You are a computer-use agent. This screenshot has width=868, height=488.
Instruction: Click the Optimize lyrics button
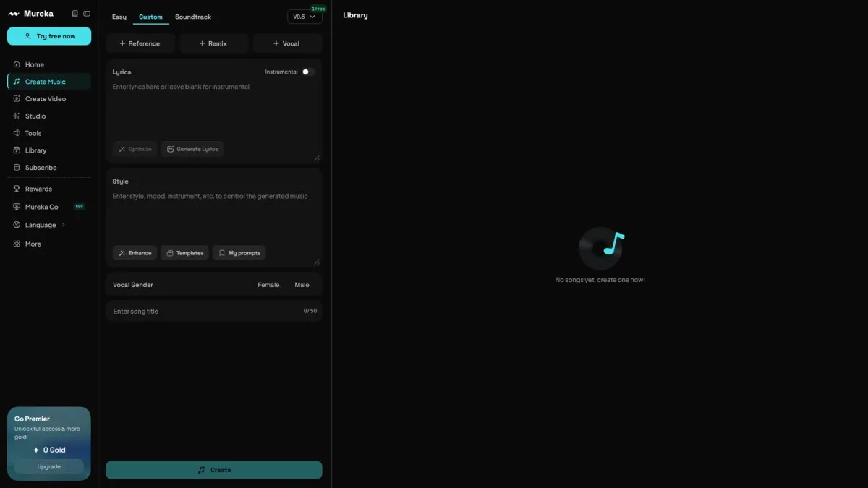pos(135,149)
